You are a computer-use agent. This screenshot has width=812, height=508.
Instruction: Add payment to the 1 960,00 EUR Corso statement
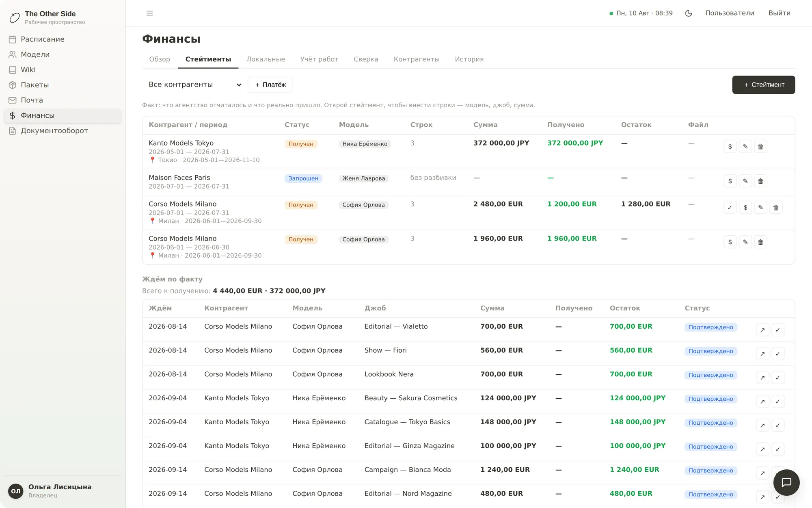point(730,242)
